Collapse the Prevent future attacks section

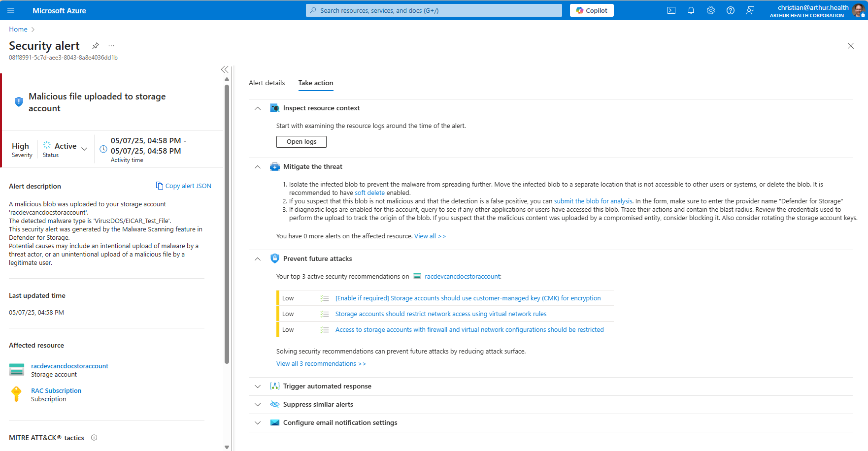pyautogui.click(x=258, y=259)
